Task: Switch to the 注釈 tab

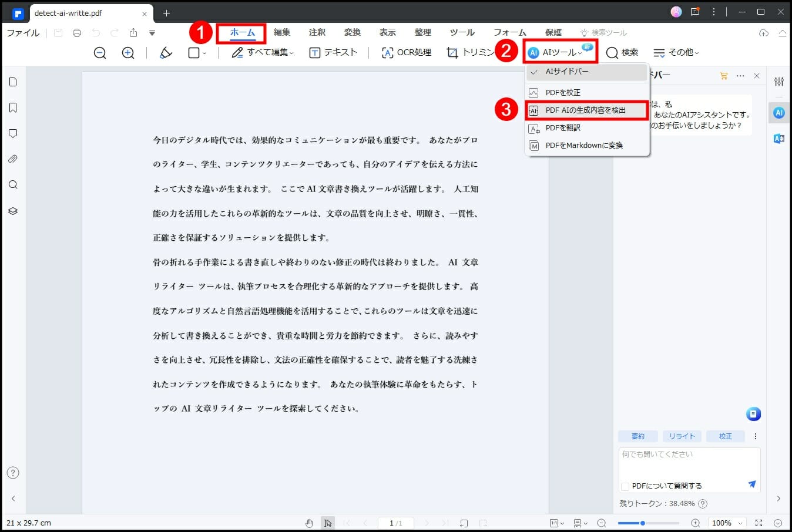Action: click(317, 32)
